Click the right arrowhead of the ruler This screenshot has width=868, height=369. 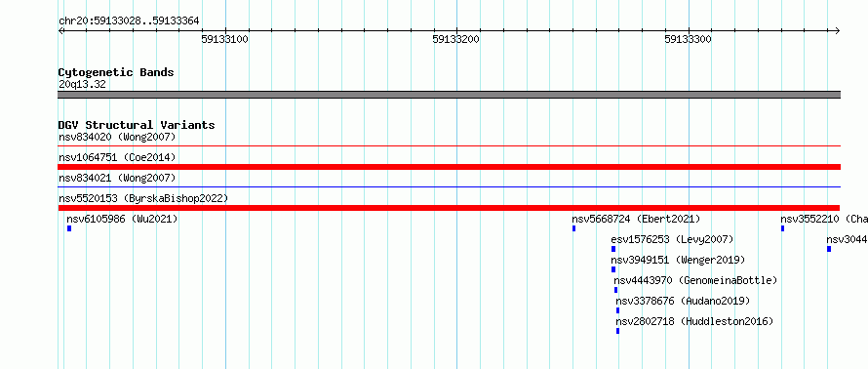(838, 30)
